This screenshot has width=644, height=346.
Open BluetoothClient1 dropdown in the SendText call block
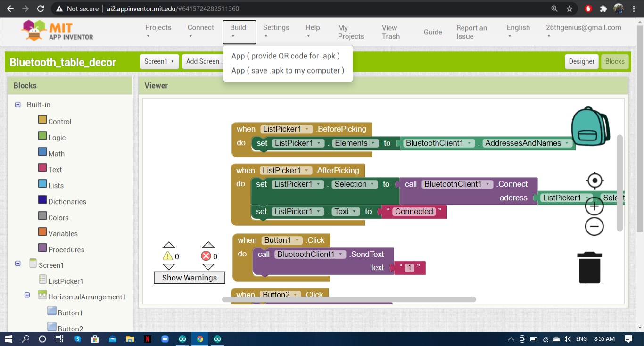[x=310, y=255]
